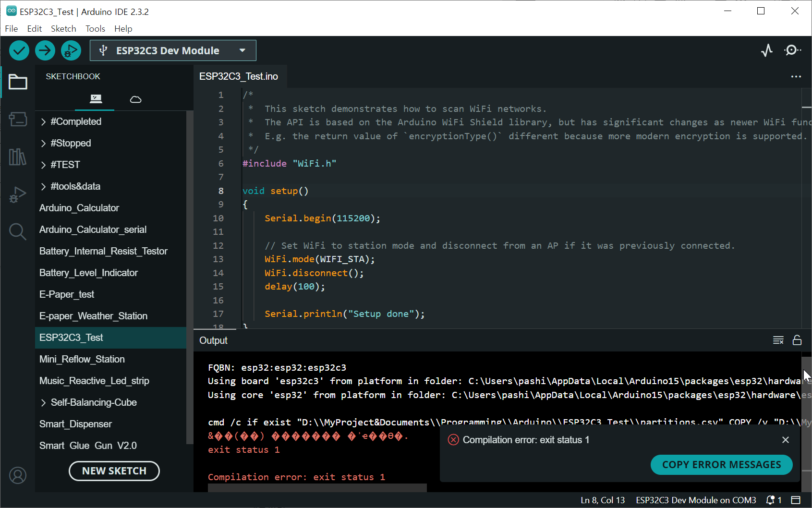Open Battery_Internal_Resist_Testor sketch

110,251
